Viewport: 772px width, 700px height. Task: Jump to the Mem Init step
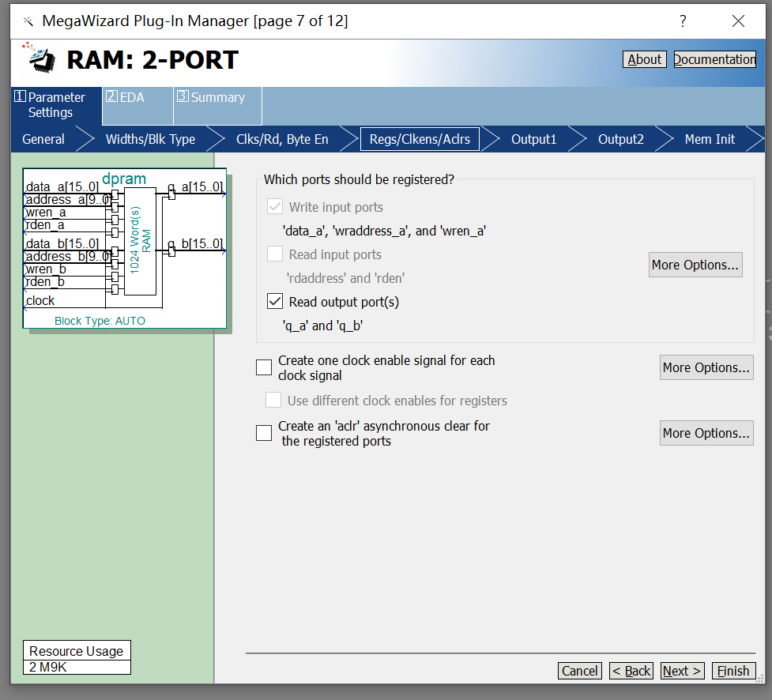709,139
